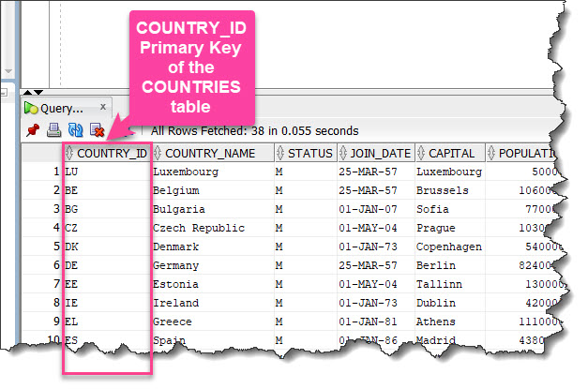Click the sort icon of STATUS column
Viewport: 588px width, 389px height.
pos(280,153)
